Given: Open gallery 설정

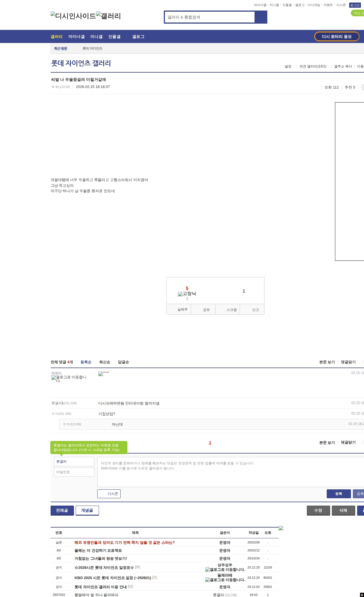Looking at the screenshot, I should click(288, 66).
